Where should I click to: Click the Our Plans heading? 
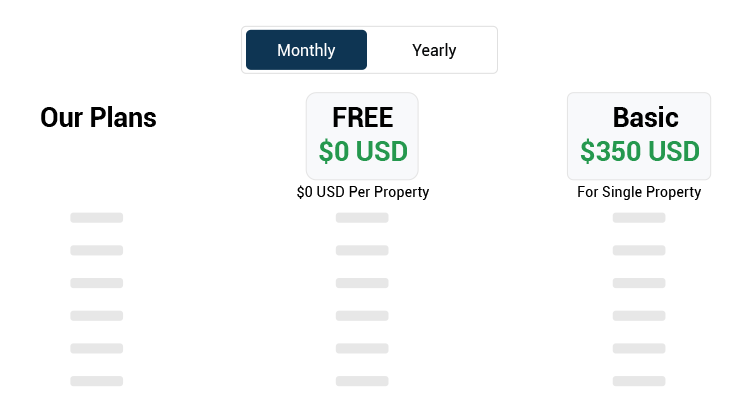98,118
